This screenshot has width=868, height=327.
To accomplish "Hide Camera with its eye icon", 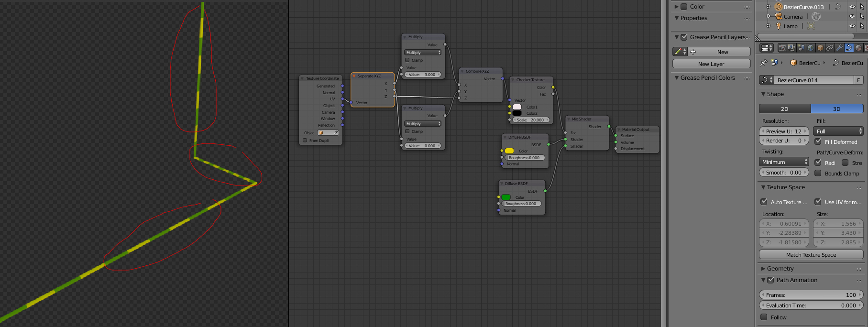I will [852, 16].
